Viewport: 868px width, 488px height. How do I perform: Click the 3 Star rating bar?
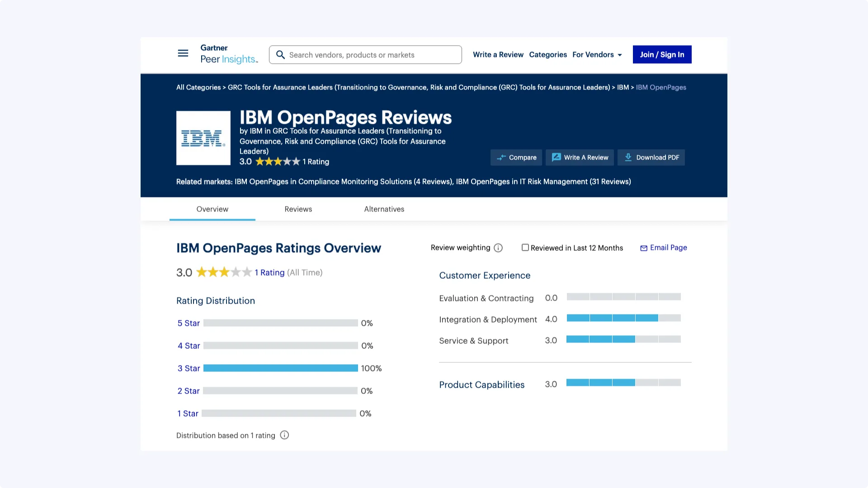(x=280, y=368)
